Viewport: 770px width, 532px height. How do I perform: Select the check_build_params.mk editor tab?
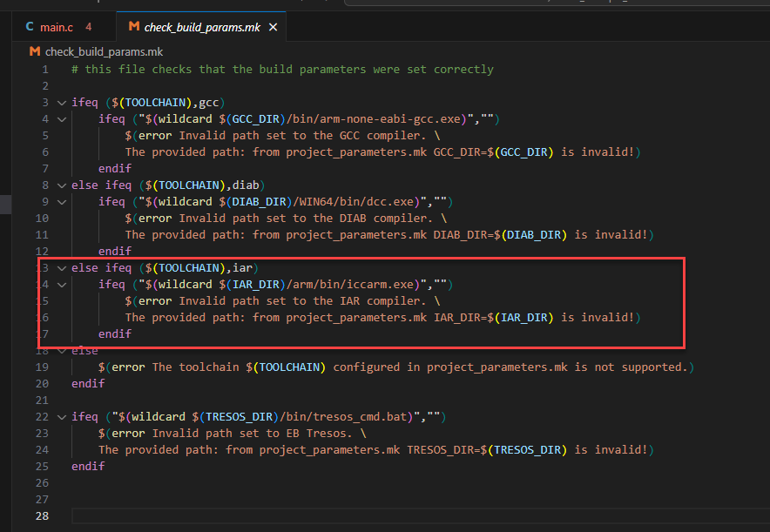point(200,27)
